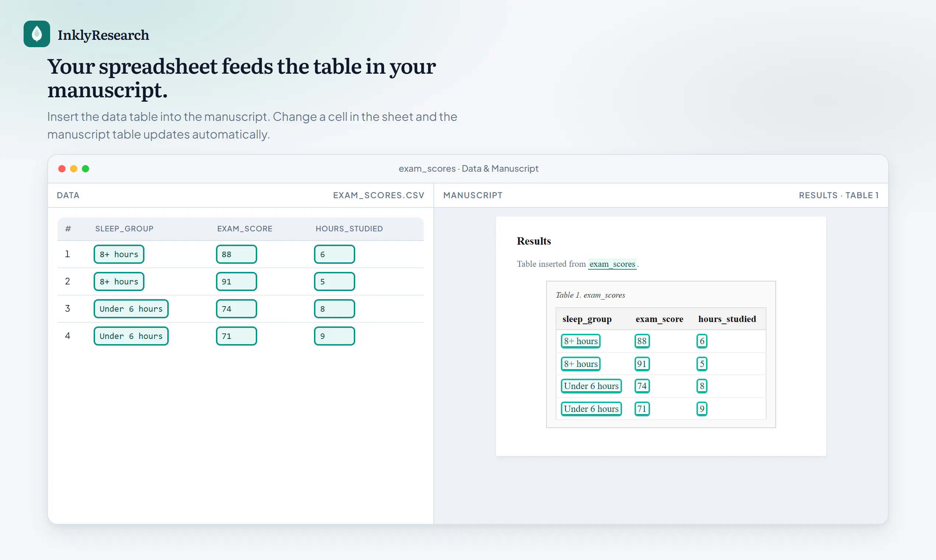Click manuscript table header hours_studied
The image size is (936, 560).
point(727,319)
